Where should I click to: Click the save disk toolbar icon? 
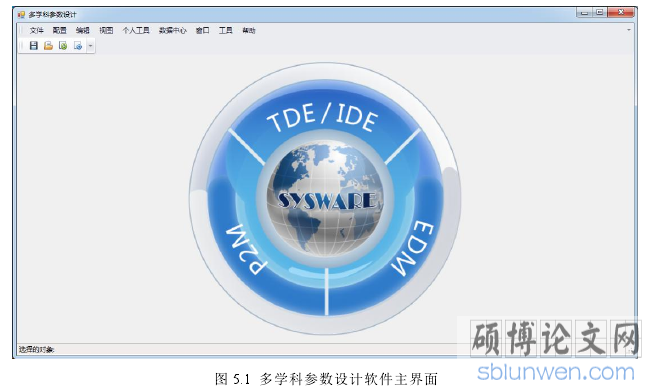pyautogui.click(x=34, y=45)
